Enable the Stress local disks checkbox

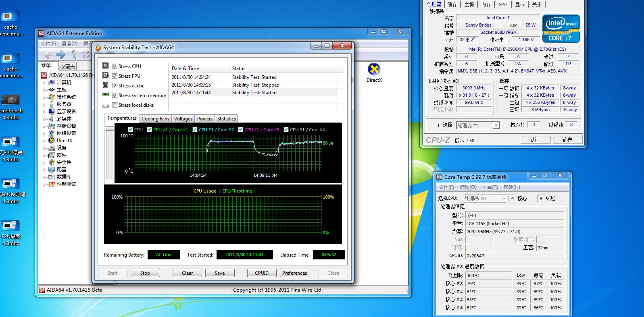115,105
